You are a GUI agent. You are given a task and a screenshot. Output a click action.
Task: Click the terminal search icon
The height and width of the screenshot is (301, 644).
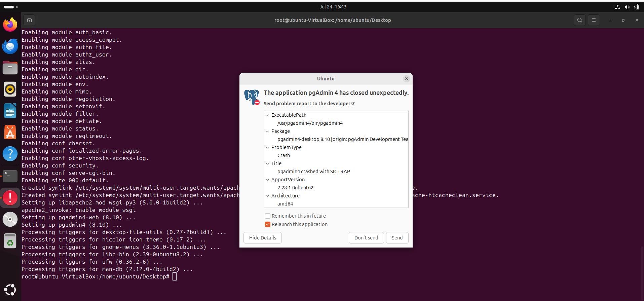(579, 20)
